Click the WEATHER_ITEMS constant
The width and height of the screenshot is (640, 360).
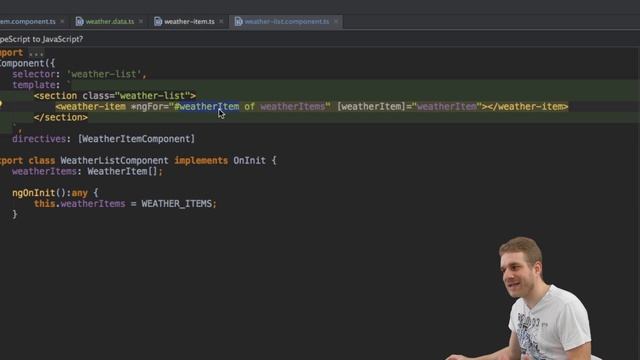click(x=176, y=204)
